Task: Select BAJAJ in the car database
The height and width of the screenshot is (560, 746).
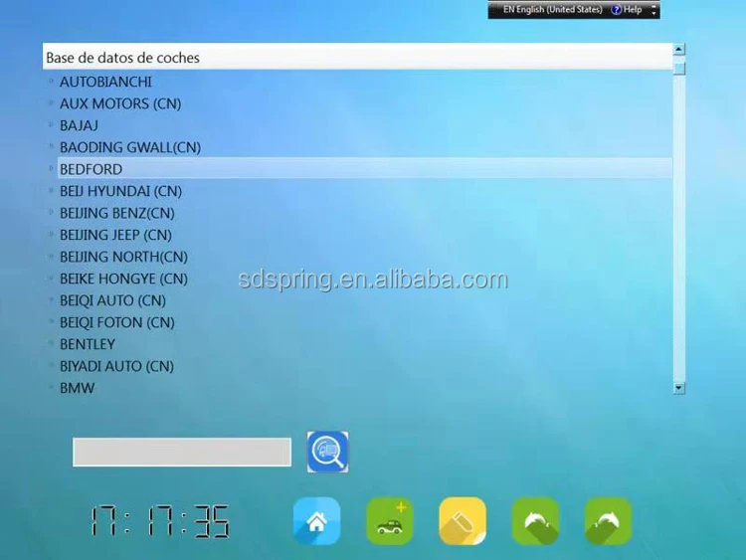Action: [x=79, y=125]
